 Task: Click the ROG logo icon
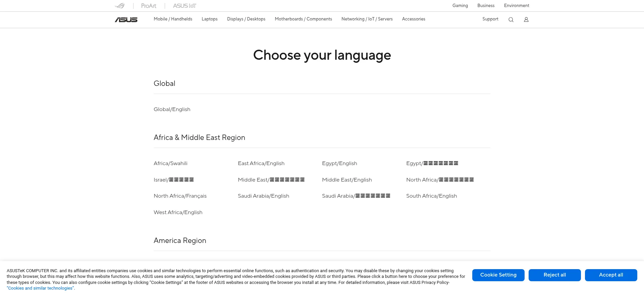pyautogui.click(x=120, y=6)
